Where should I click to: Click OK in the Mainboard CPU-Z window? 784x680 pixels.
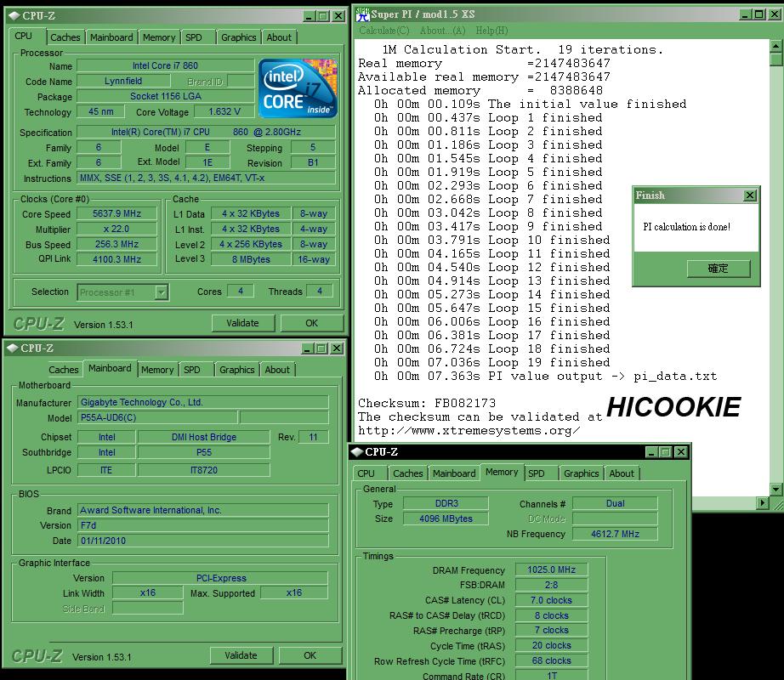(310, 655)
